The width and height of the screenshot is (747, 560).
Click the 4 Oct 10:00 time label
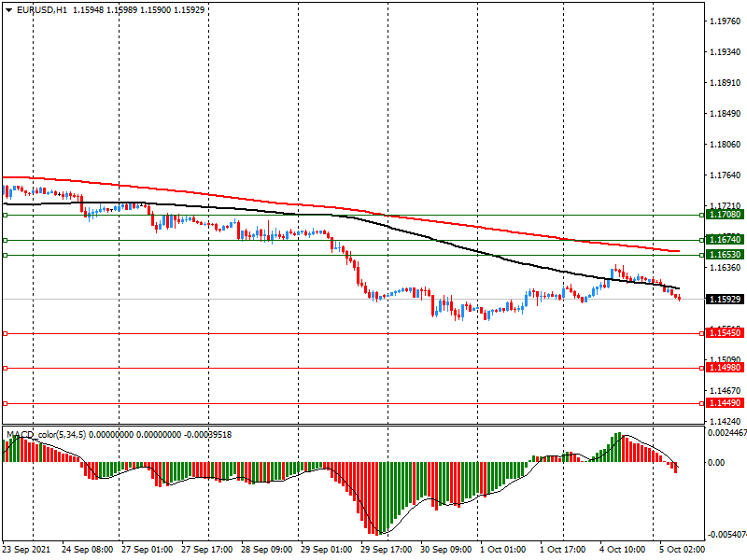(x=622, y=550)
